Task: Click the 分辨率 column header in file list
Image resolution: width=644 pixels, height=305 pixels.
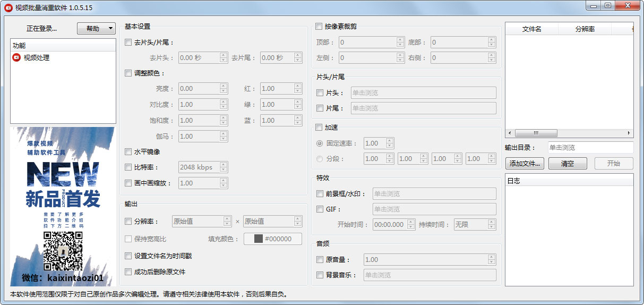Action: click(x=585, y=29)
